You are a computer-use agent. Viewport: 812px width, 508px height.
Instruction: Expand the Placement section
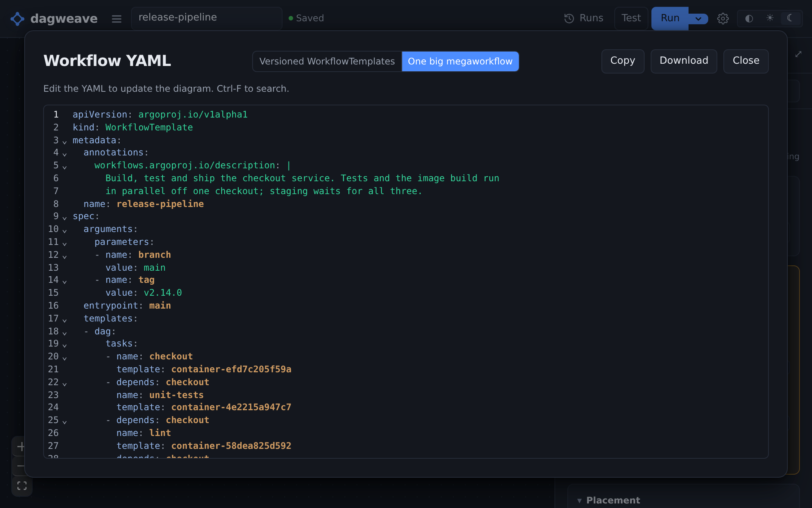609,500
